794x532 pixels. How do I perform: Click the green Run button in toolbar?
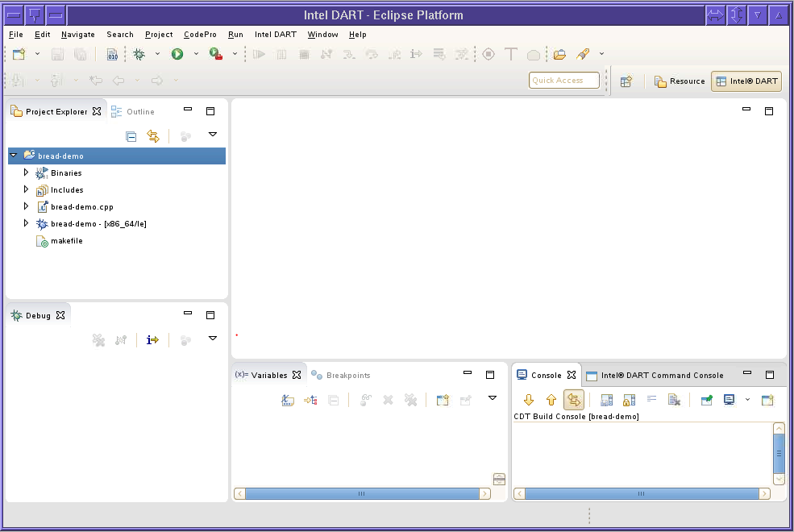pyautogui.click(x=177, y=54)
